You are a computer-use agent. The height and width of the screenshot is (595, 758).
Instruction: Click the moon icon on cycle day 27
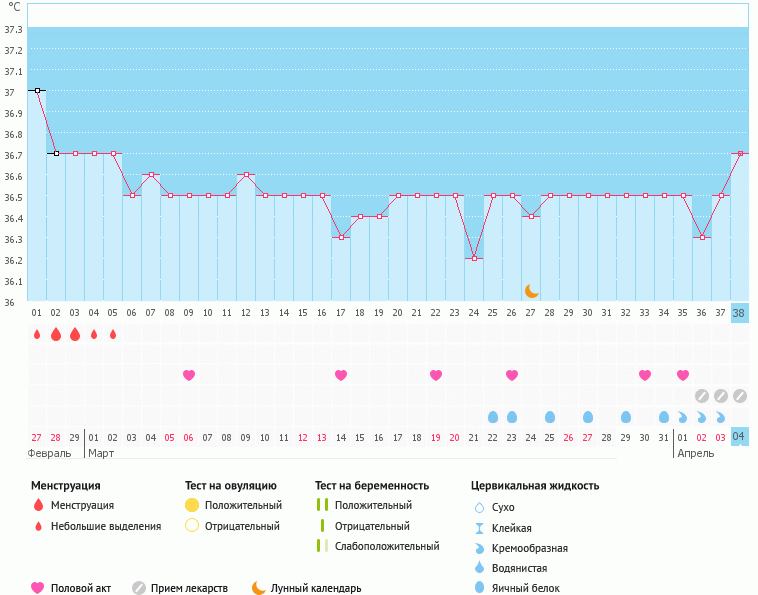pyautogui.click(x=531, y=291)
